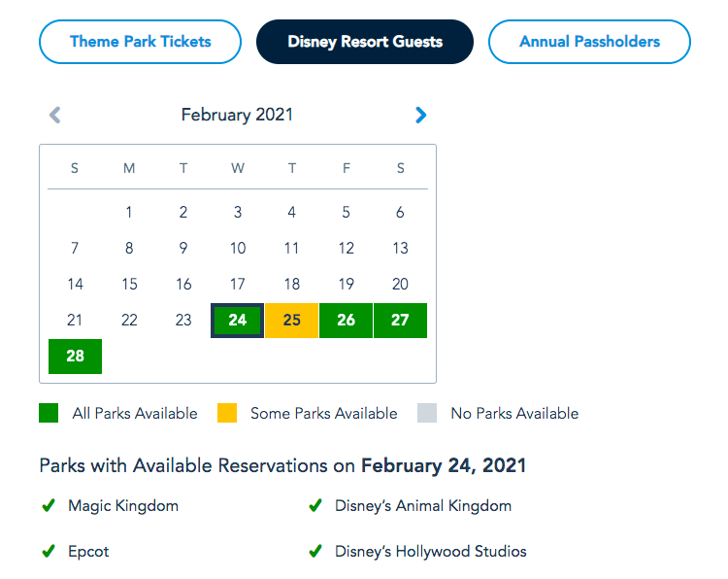This screenshot has width=728, height=579.
Task: Click the gray No Parks Available swatch
Action: point(427,413)
